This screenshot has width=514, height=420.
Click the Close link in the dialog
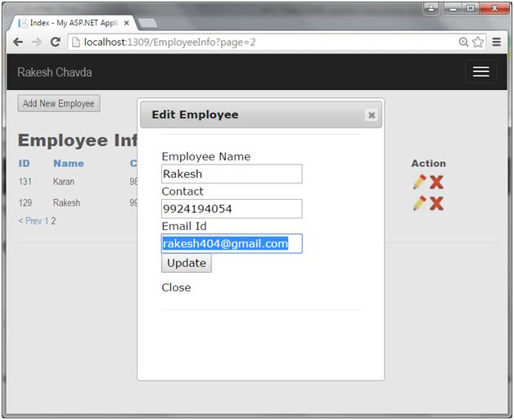(176, 287)
